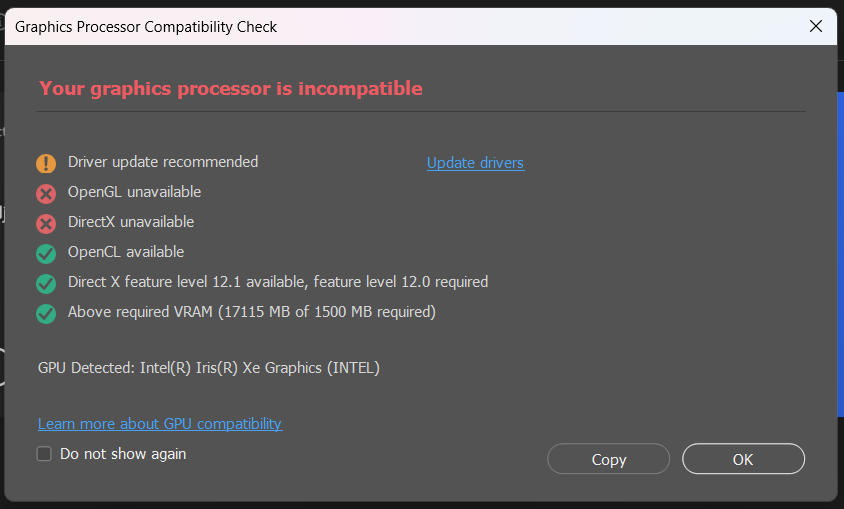Click the green checkmark beside Direct X feature level
Image resolution: width=844 pixels, height=509 pixels.
tap(46, 283)
